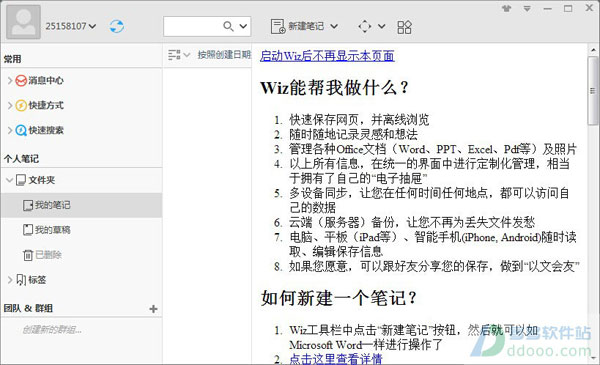Expand the 快速搜索 tree item
This screenshot has height=365, width=600.
coord(10,130)
